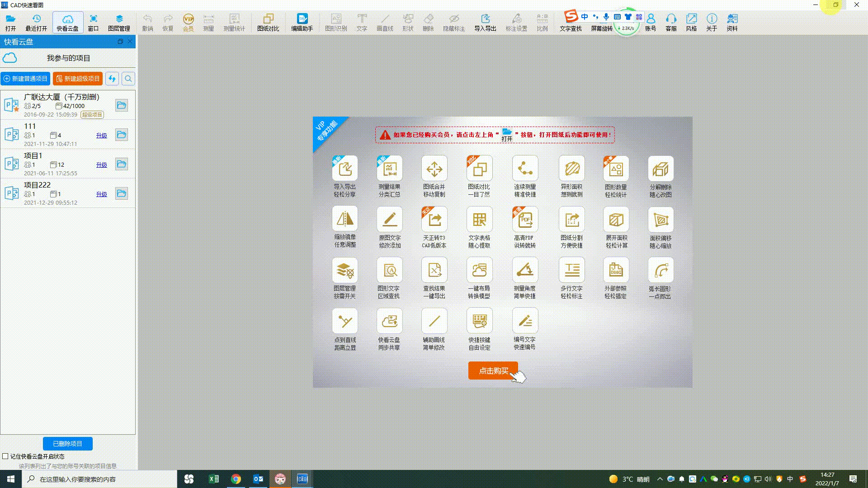The image size is (868, 488).
Task: Select 缩放镜像 任意调整 icon
Action: click(x=345, y=219)
